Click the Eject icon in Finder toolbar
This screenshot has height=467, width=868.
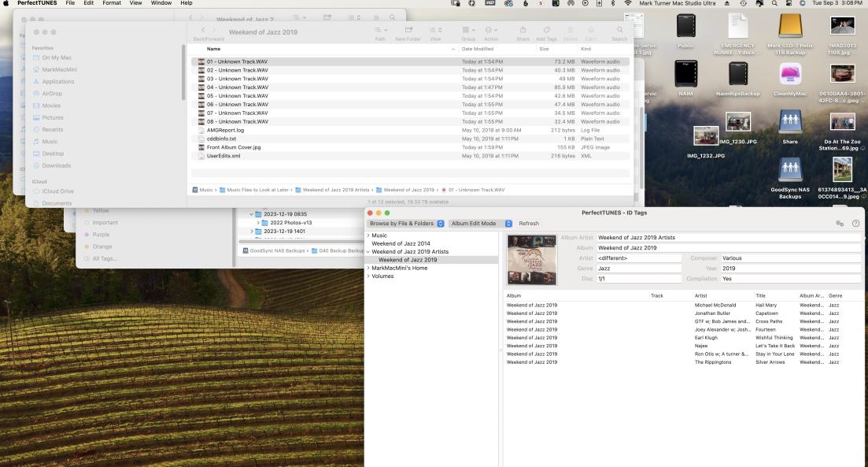[591, 30]
